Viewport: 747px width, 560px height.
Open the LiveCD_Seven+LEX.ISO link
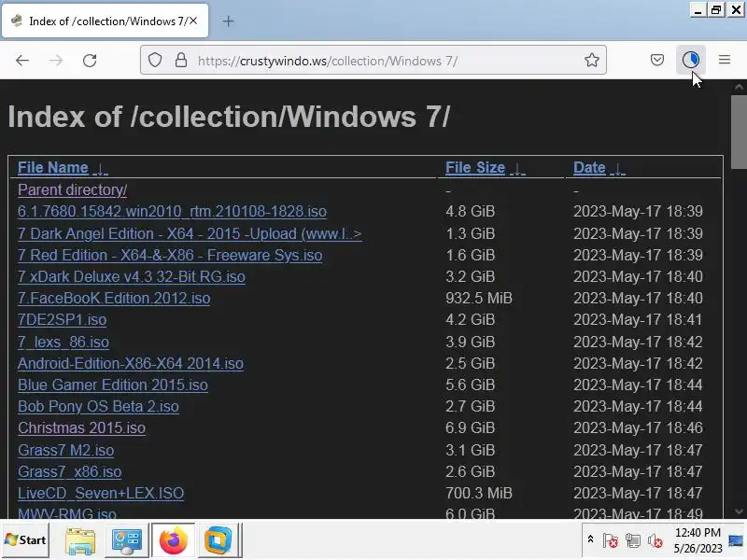pyautogui.click(x=101, y=493)
